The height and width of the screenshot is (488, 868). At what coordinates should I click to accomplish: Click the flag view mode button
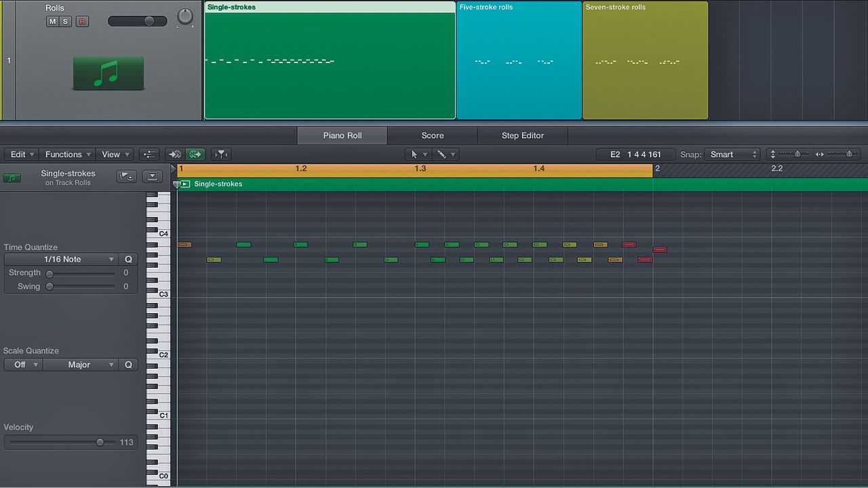click(126, 177)
